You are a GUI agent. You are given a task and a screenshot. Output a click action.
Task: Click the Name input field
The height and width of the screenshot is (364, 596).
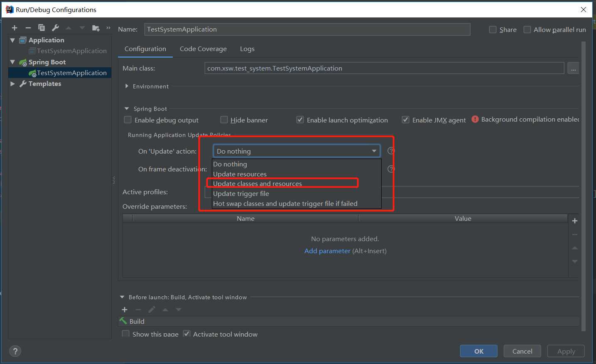(307, 29)
